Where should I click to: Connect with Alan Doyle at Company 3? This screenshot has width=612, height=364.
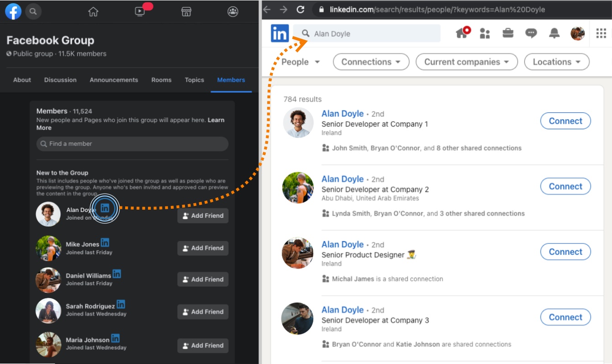[x=565, y=317]
